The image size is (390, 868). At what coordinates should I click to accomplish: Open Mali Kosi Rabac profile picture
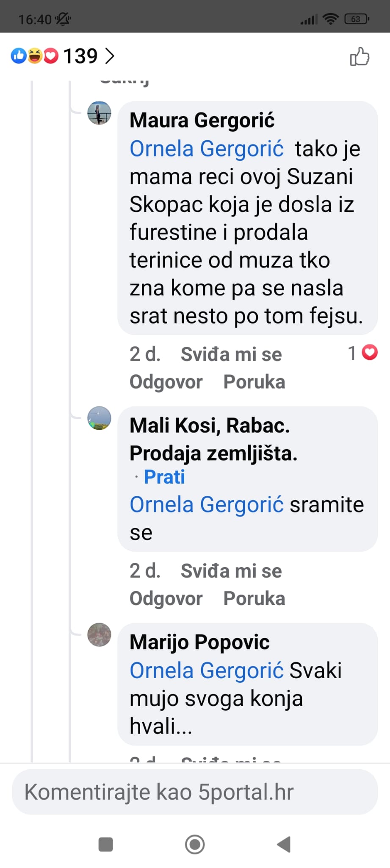[x=99, y=418]
